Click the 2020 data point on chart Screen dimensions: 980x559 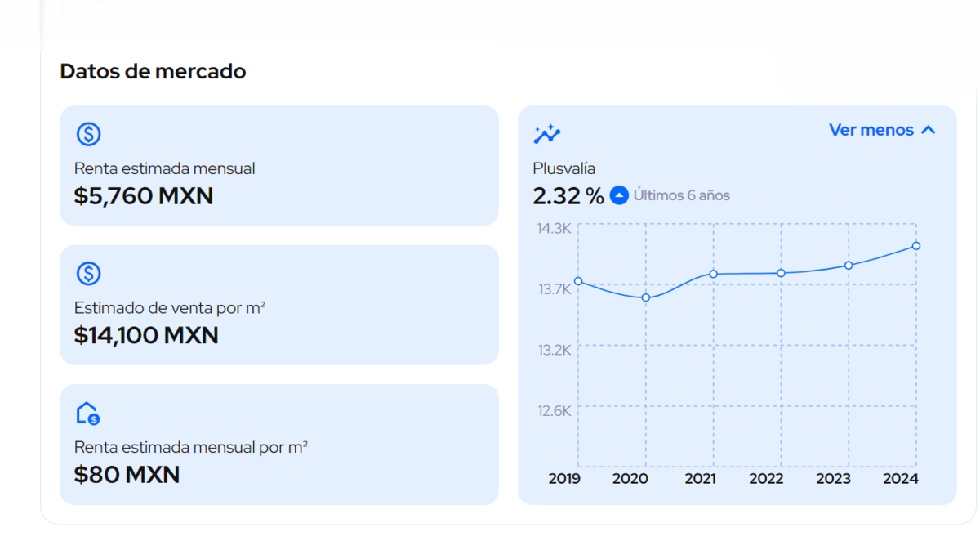click(646, 297)
